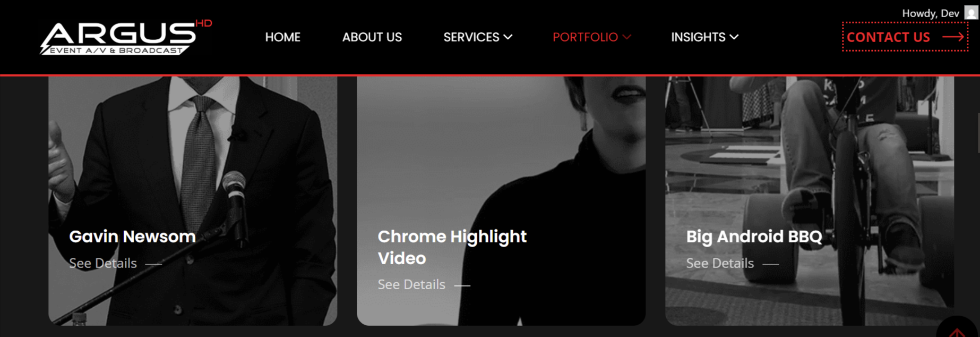Click the Argus HD logo
The width and height of the screenshot is (980, 337).
click(x=126, y=37)
